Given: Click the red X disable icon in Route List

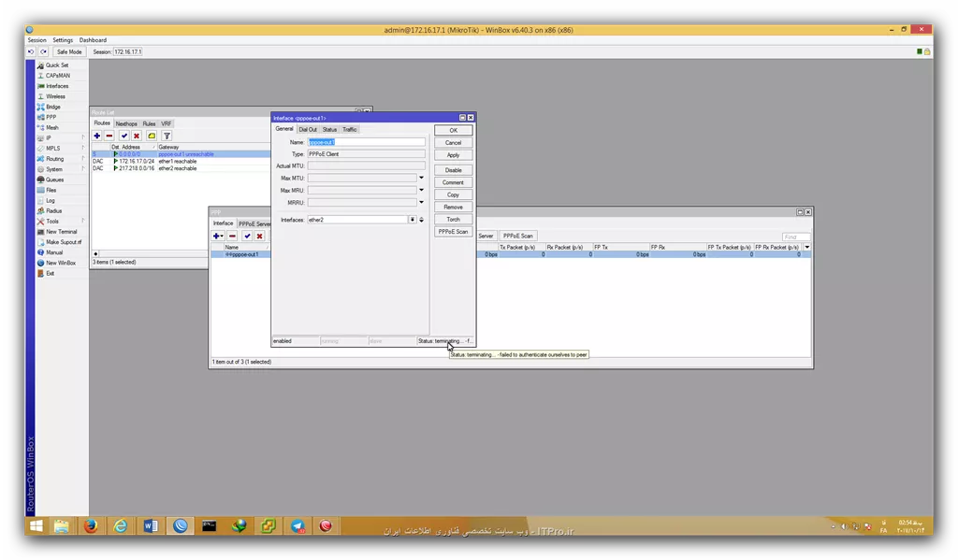Looking at the screenshot, I should (x=137, y=136).
